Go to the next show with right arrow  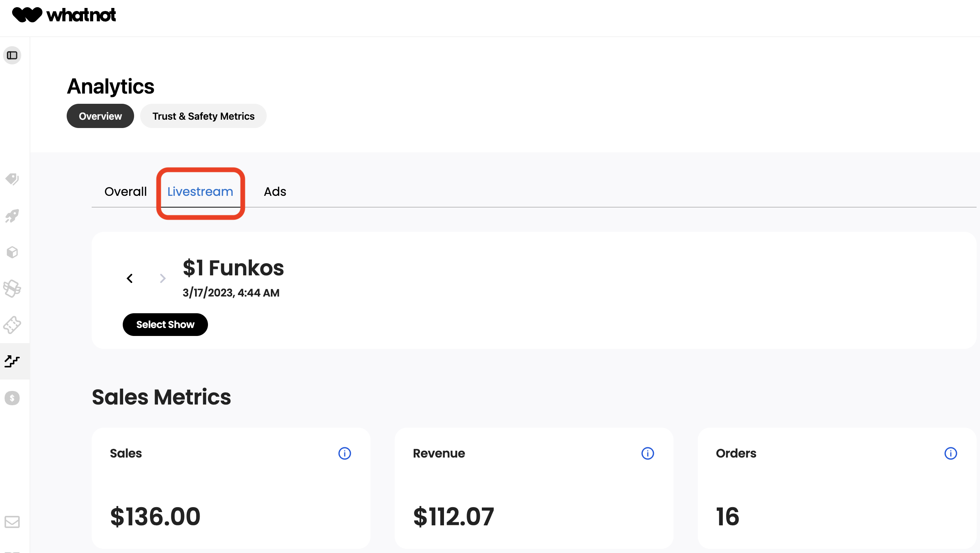pos(163,278)
